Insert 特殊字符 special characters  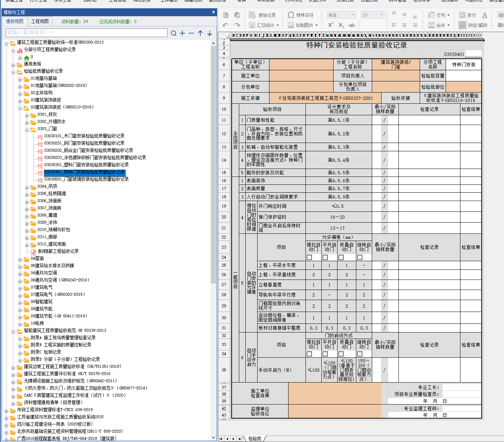(x=301, y=15)
